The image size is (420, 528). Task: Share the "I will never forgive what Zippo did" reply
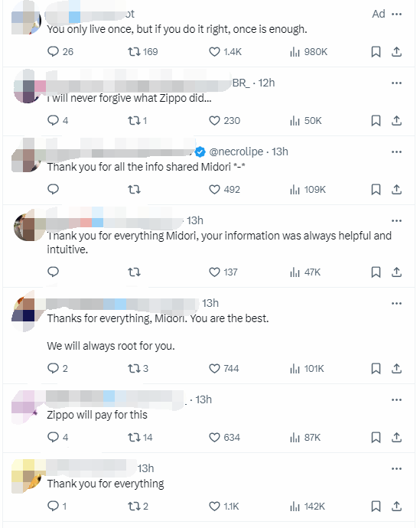click(396, 121)
